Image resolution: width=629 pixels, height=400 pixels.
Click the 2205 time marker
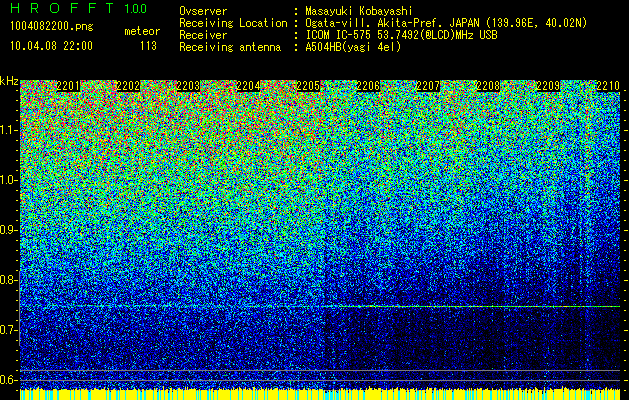[308, 85]
